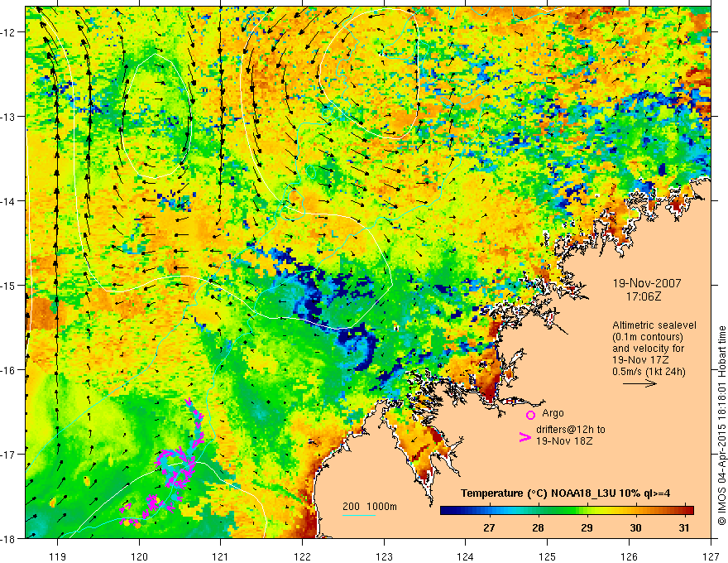Screen dimensions: 728x563
Task: Click the longitude axis label 119
Action: (x=58, y=557)
